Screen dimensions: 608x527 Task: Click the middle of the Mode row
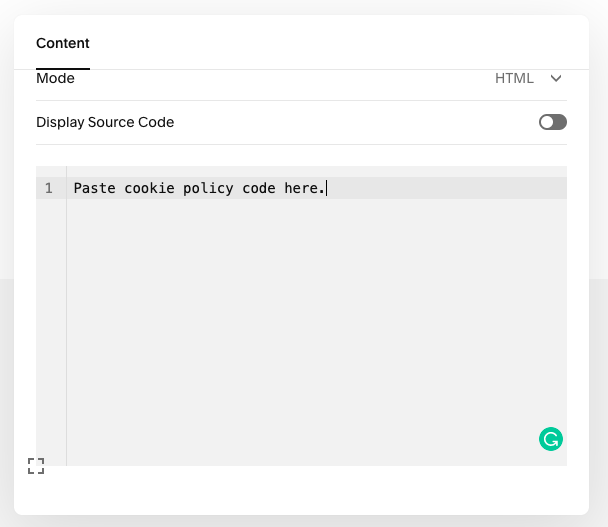(x=301, y=79)
